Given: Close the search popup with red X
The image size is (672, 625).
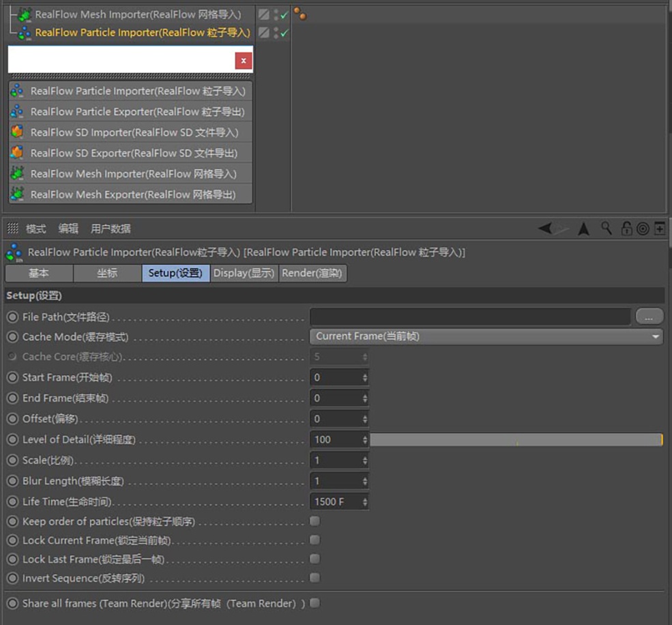Looking at the screenshot, I should 244,61.
